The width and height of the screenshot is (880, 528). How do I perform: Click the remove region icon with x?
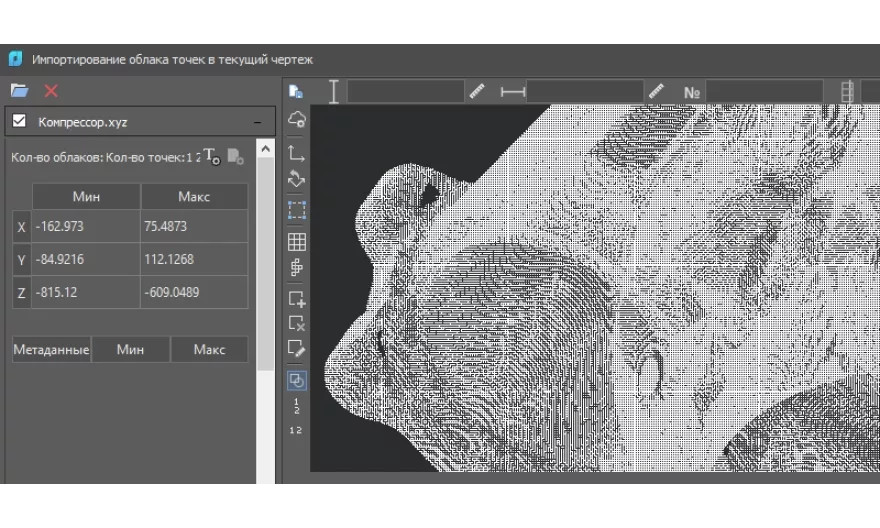(x=296, y=323)
